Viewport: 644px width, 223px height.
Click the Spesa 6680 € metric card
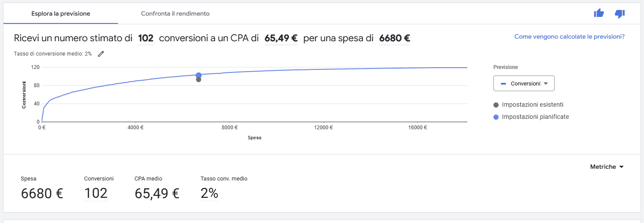click(42, 188)
